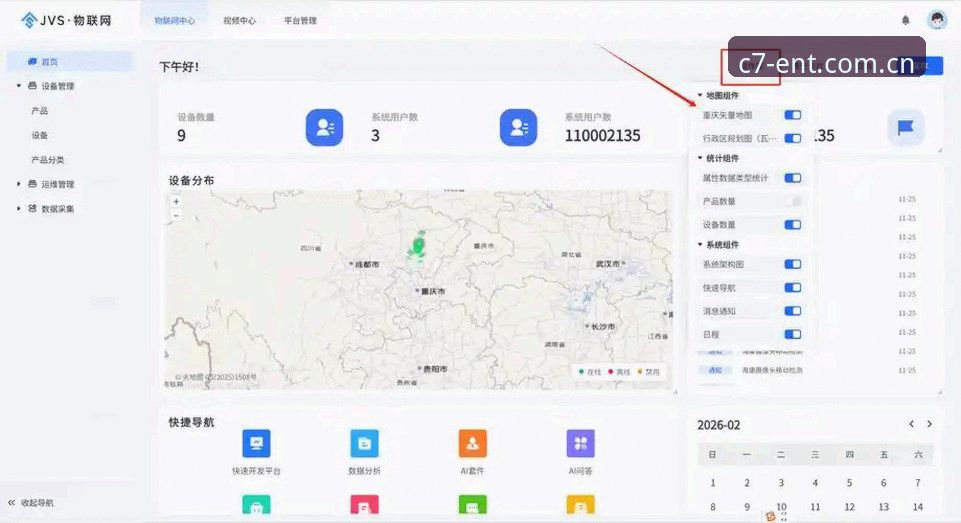Open 产品分类 in the sidebar
961x523 pixels.
coord(48,160)
